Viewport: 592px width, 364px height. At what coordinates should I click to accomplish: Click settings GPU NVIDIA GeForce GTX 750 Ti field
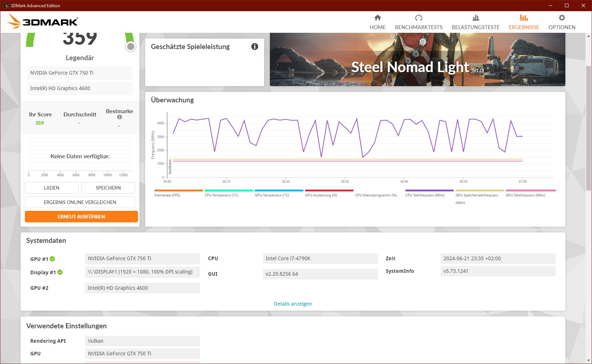pos(142,354)
